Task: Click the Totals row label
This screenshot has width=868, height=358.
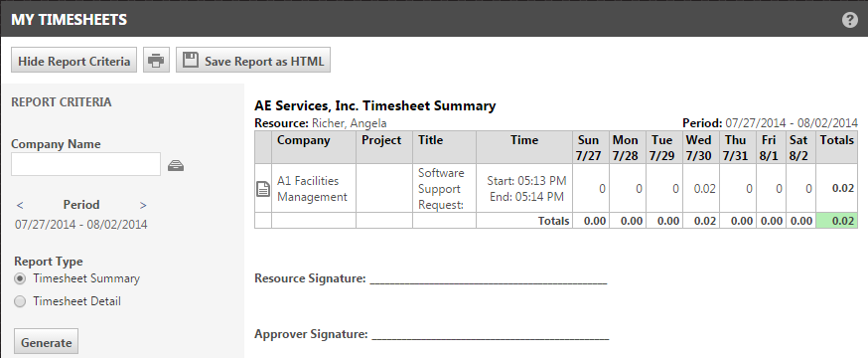Action: [553, 221]
